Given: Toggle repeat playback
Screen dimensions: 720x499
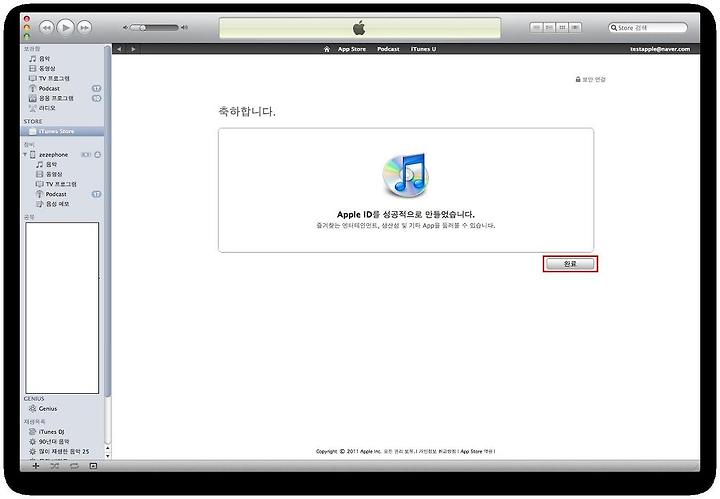Looking at the screenshot, I should [74, 466].
